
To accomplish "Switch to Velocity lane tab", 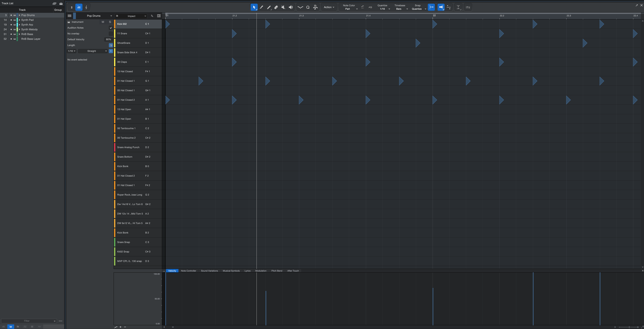I will pyautogui.click(x=172, y=271).
